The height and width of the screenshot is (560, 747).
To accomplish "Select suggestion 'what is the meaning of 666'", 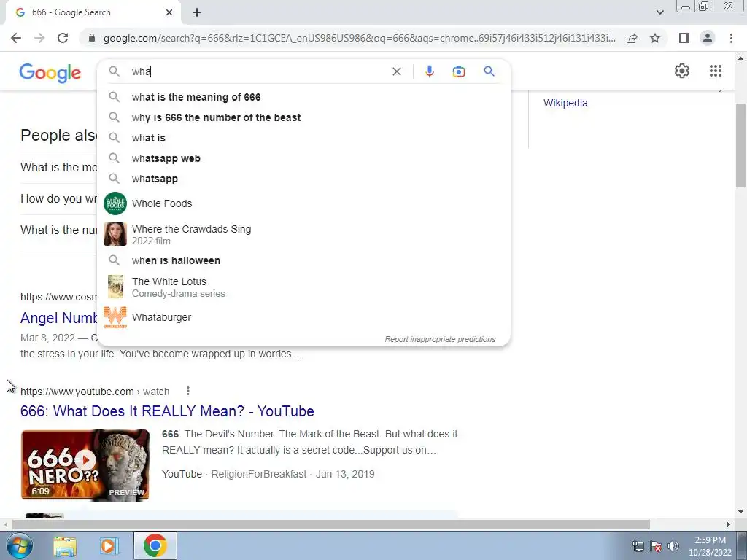I will (303, 97).
